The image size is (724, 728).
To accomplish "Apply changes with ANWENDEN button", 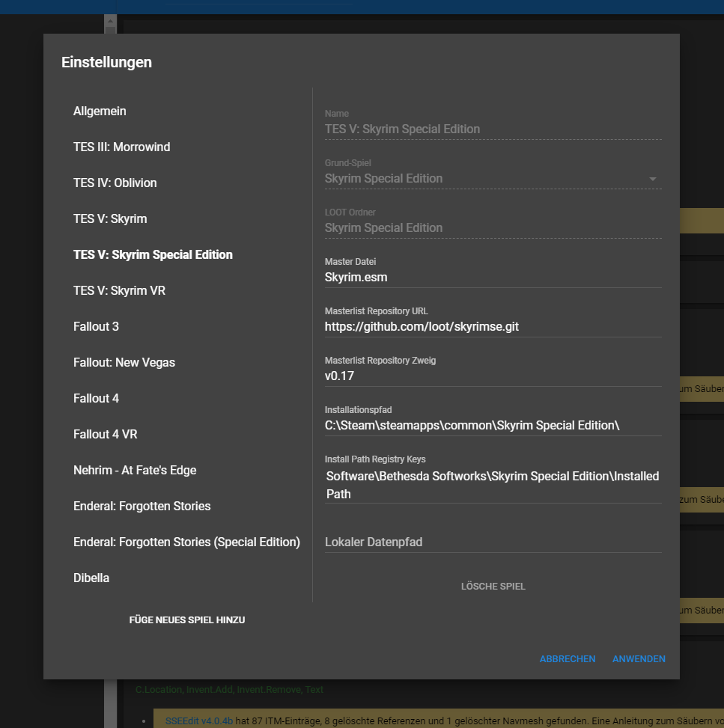I will pos(639,659).
